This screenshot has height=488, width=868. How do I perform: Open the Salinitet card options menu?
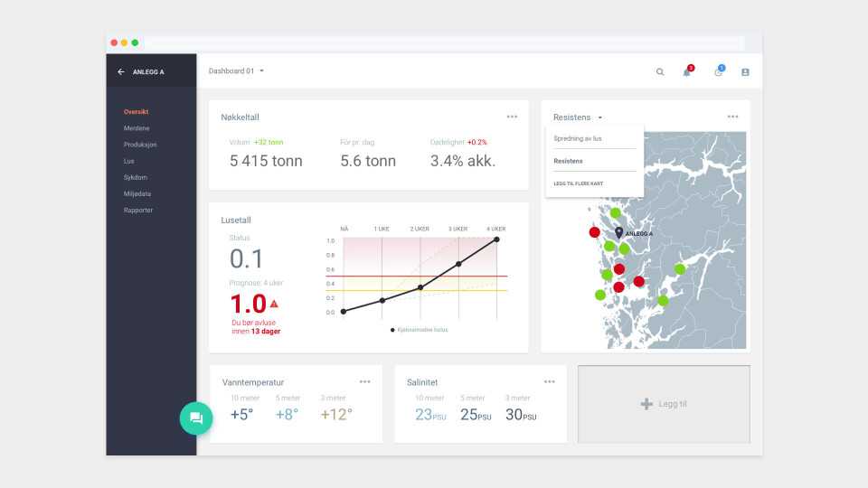pyautogui.click(x=549, y=381)
